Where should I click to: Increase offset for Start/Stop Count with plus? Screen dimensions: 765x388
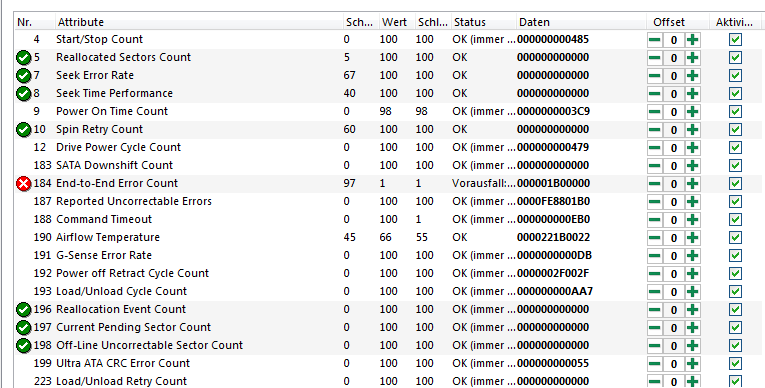tap(692, 40)
